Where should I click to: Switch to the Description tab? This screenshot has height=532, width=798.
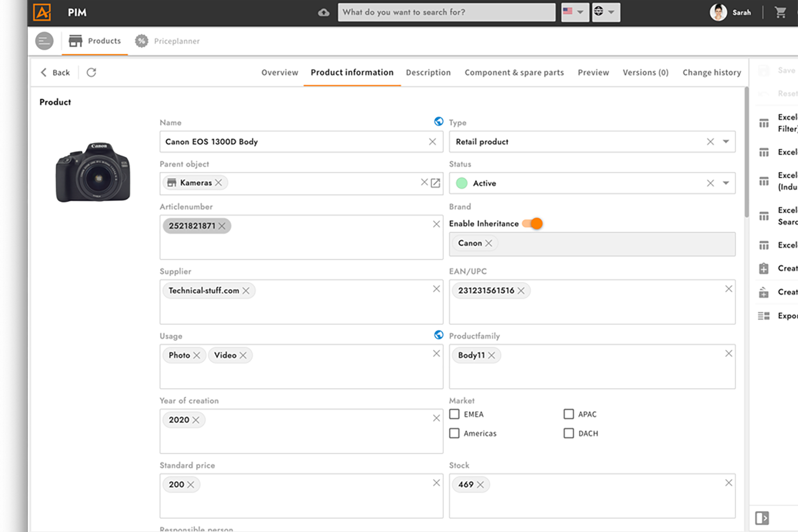[x=428, y=72]
